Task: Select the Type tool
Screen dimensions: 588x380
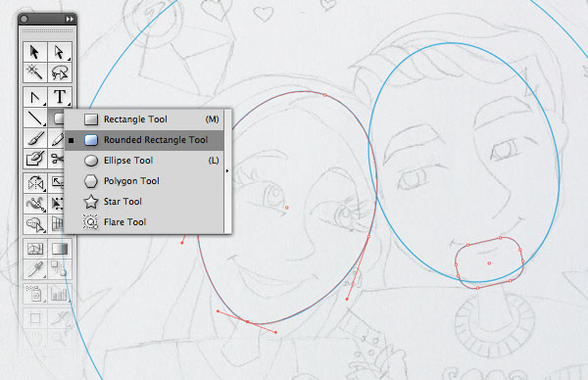Action: coord(59,97)
